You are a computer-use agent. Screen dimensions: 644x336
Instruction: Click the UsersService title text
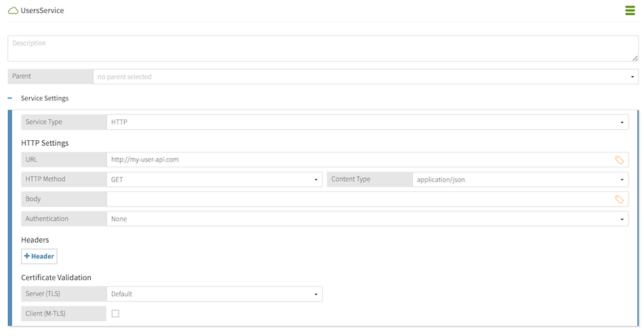[x=43, y=11]
